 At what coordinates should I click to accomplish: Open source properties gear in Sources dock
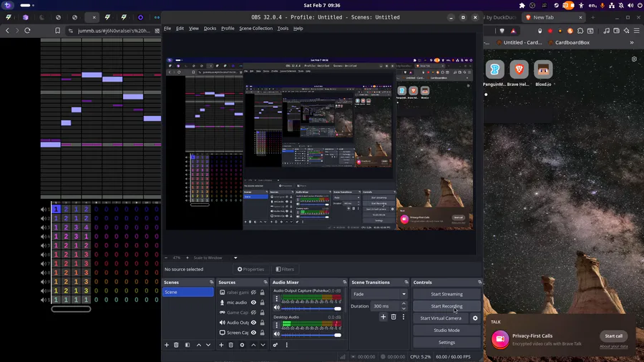coord(242,345)
